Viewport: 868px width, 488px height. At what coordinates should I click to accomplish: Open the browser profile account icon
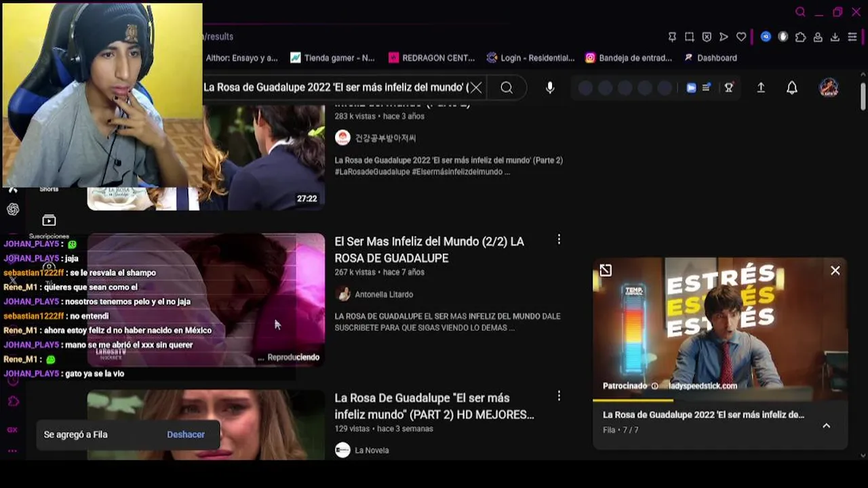[x=818, y=37]
